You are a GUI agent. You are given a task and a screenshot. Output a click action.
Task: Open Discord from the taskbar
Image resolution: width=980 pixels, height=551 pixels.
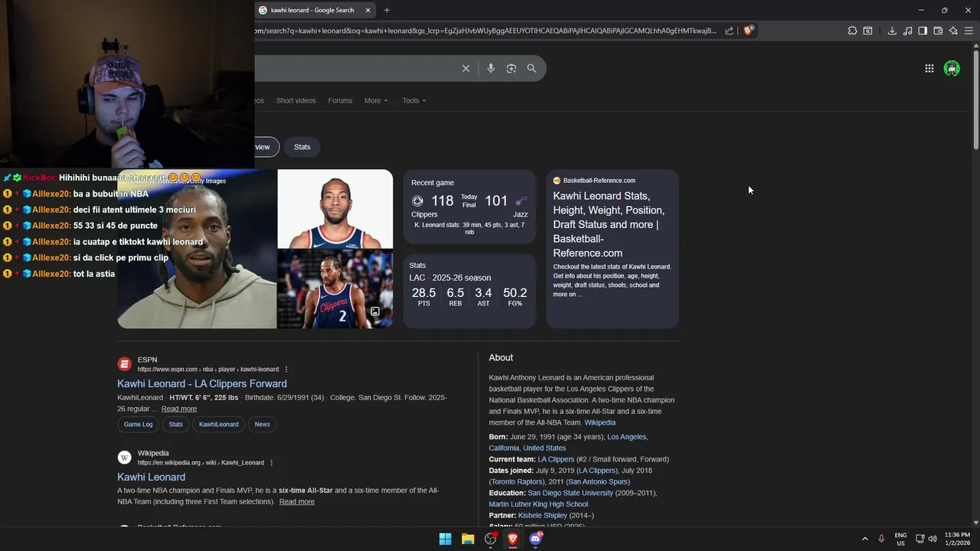tap(536, 539)
